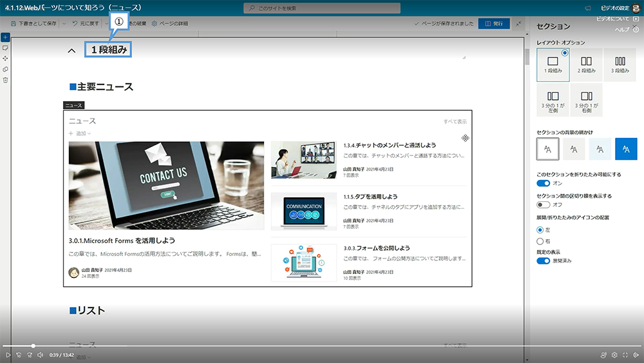644x363 pixels.
Task: Open ビデオについて menu item
Action: 612,19
